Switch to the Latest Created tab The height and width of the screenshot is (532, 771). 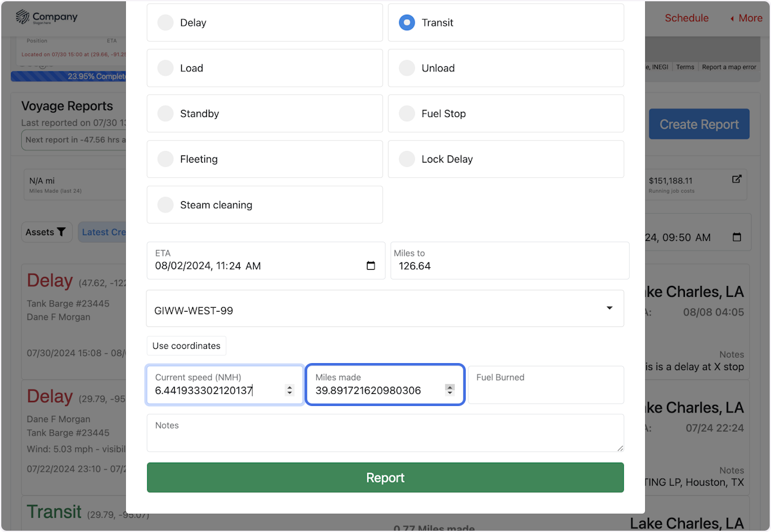click(108, 232)
